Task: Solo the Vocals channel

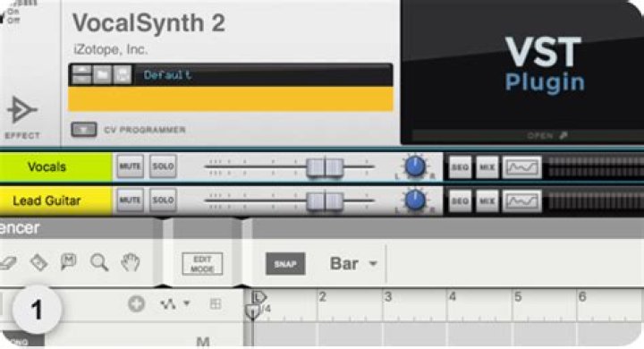Action: tap(163, 166)
